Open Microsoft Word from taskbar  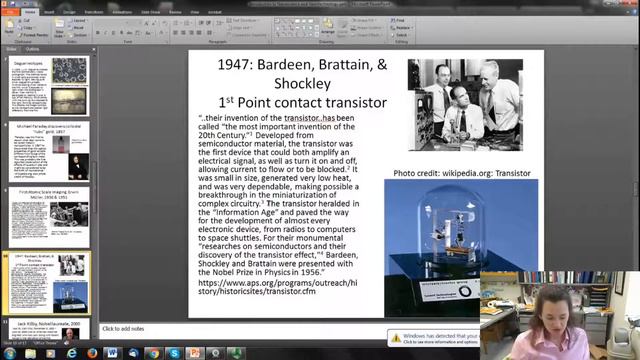click(x=112, y=353)
